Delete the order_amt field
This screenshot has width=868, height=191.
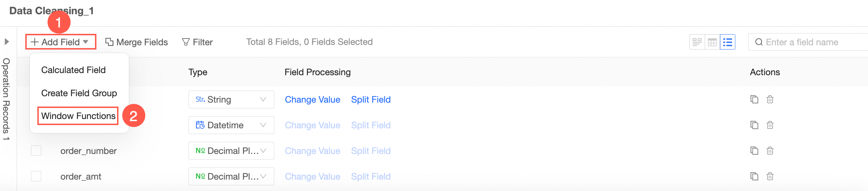[770, 176]
